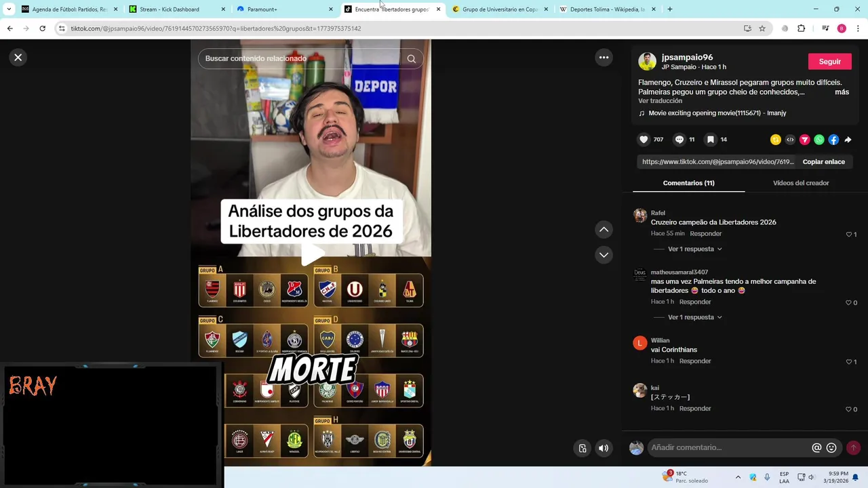Share video via WhatsApp icon
The height and width of the screenshot is (488, 868).
tap(819, 140)
